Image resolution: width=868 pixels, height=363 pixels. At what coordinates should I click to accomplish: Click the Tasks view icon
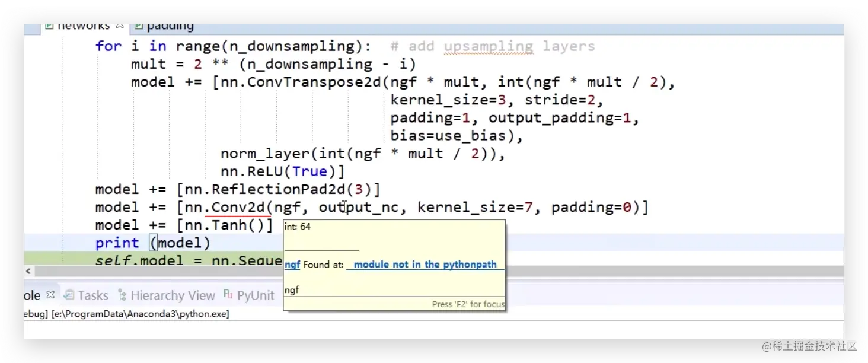pyautogui.click(x=69, y=295)
